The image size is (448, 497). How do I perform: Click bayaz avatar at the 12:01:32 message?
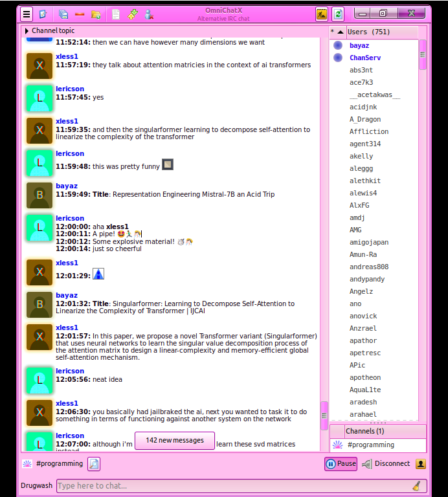pos(39,305)
